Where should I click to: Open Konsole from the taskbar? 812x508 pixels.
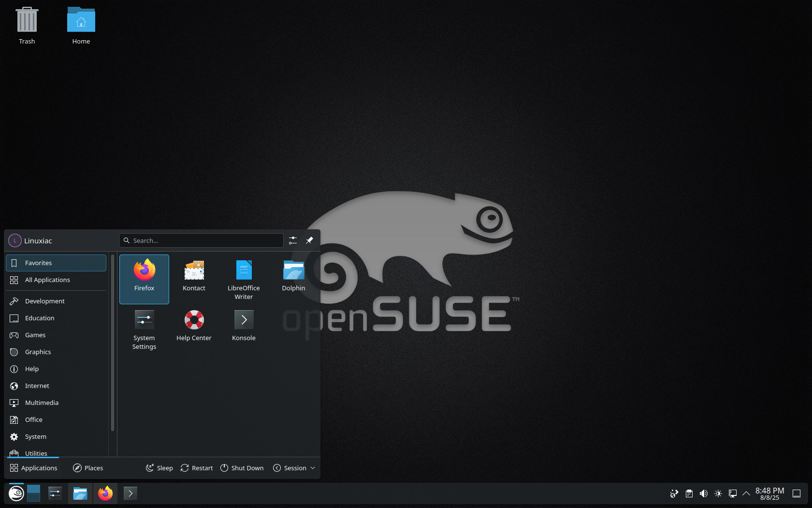[x=130, y=493]
